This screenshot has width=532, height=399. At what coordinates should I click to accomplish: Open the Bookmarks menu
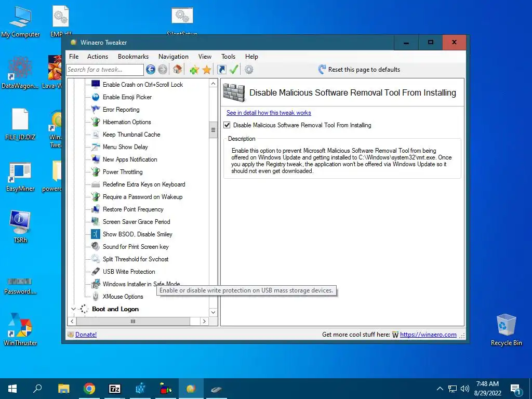pyautogui.click(x=133, y=57)
